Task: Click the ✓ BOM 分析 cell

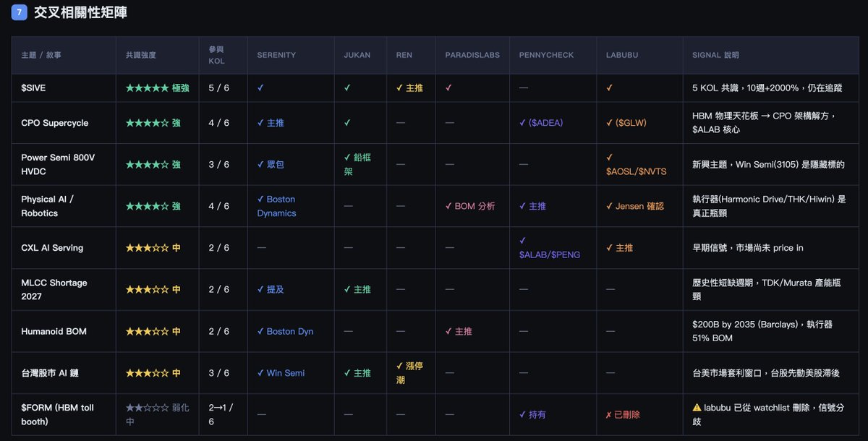Action: point(470,206)
